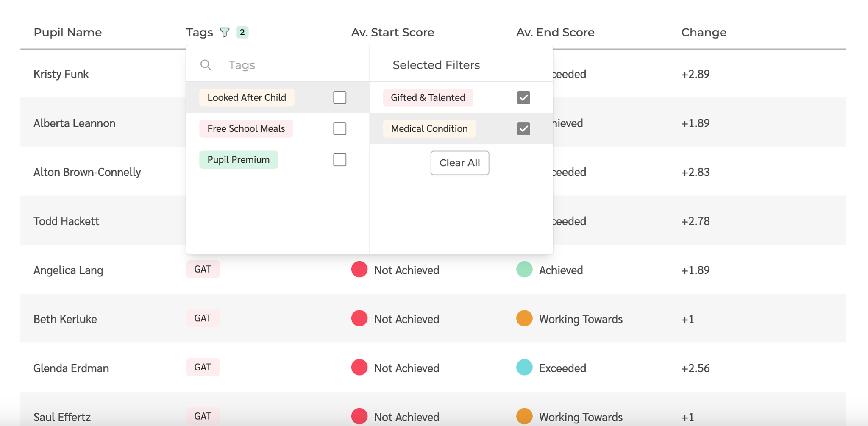Click the Change column header
The image size is (868, 426).
[704, 32]
